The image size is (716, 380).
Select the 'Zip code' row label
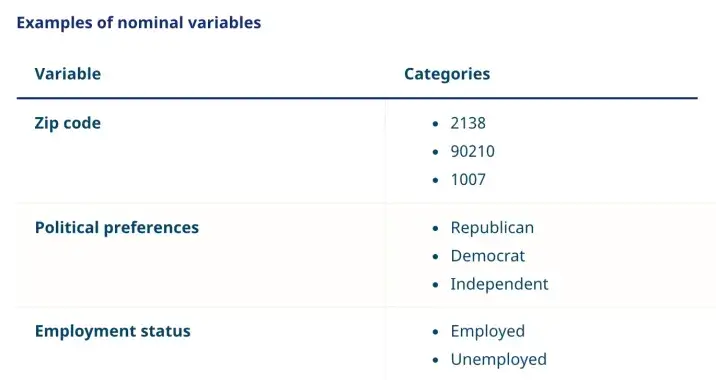(68, 123)
